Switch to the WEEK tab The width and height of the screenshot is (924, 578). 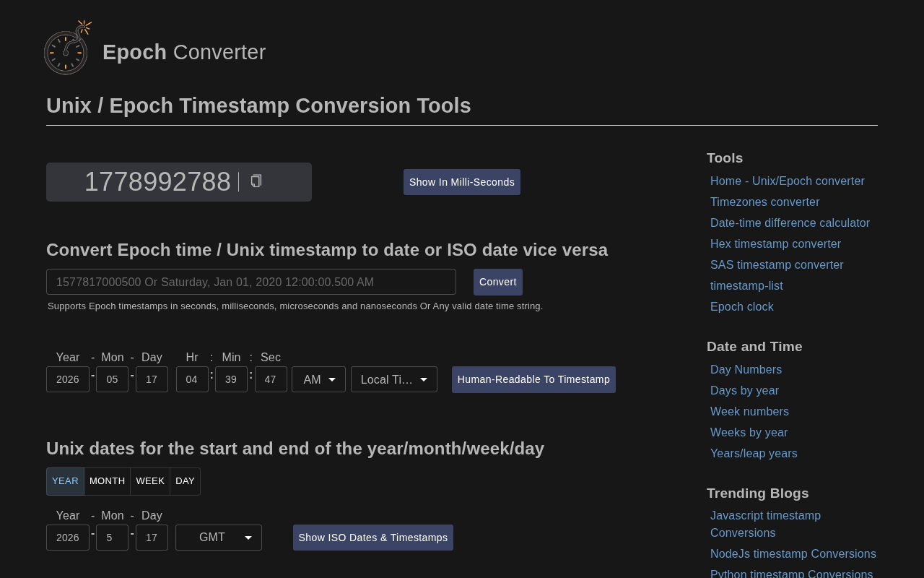click(x=150, y=481)
